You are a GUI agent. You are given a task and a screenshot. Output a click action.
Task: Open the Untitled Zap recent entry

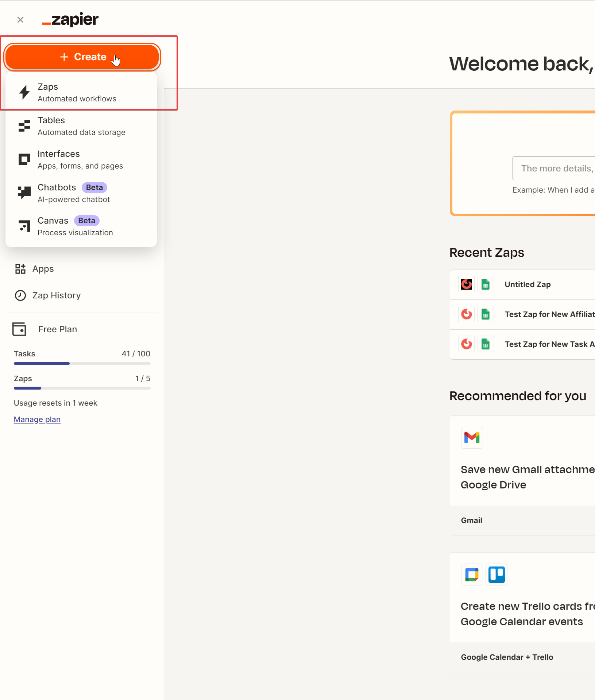[x=528, y=284]
